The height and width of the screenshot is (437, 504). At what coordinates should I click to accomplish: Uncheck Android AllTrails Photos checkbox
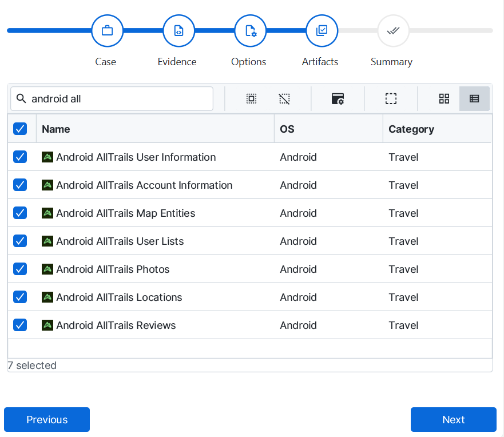click(20, 269)
